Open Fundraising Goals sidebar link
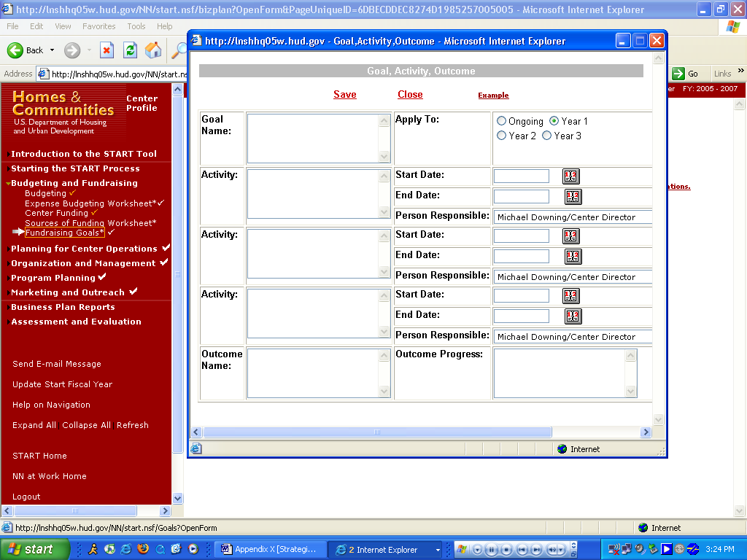The image size is (747, 560). (64, 233)
